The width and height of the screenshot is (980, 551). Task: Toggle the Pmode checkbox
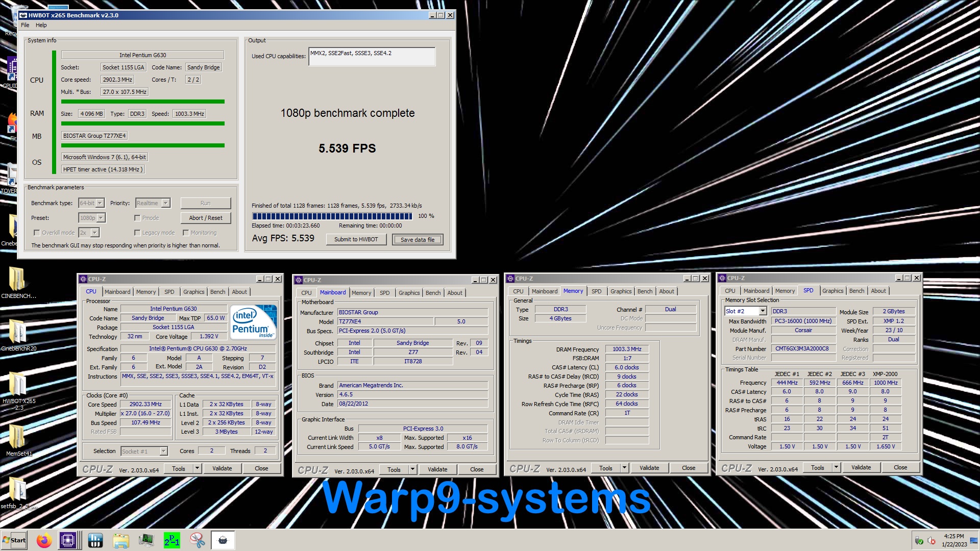point(137,218)
